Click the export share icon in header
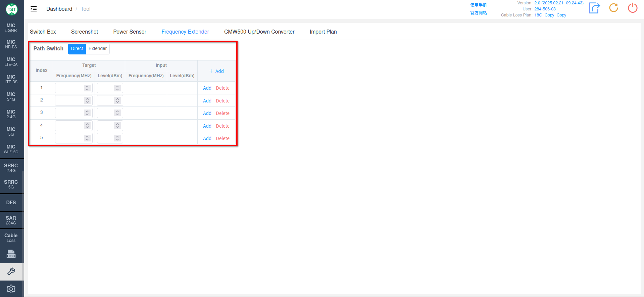The height and width of the screenshot is (297, 644). coord(594,8)
